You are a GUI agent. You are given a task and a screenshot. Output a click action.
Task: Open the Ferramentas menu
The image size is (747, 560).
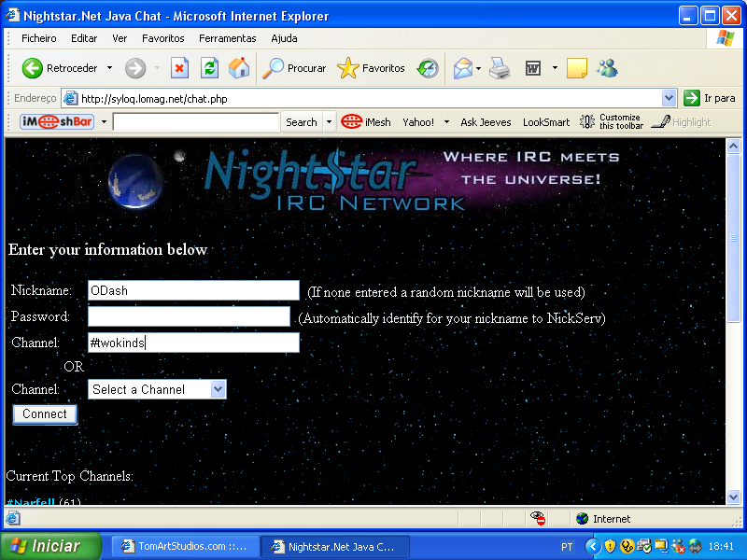click(x=227, y=38)
